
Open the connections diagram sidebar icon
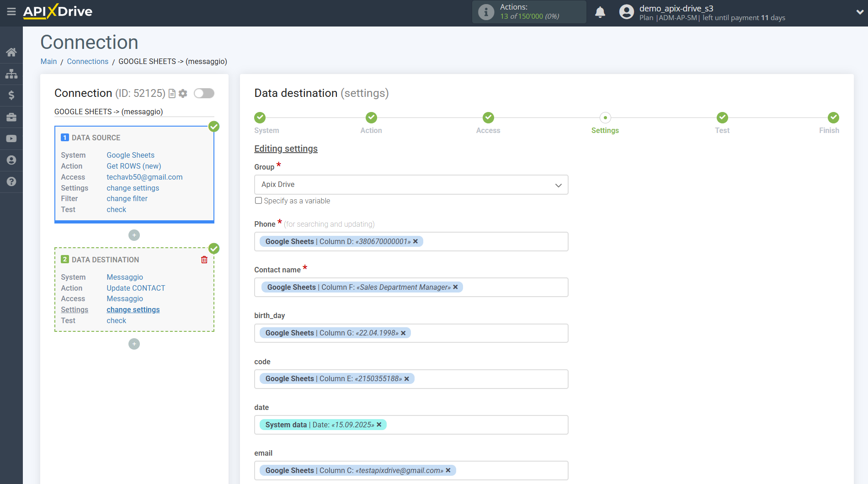coord(11,74)
